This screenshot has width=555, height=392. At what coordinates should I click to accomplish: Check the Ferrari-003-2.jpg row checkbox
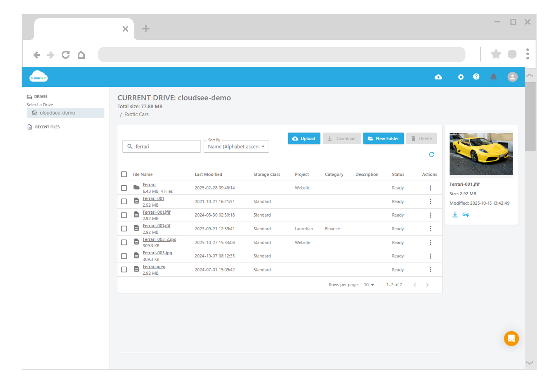click(124, 242)
